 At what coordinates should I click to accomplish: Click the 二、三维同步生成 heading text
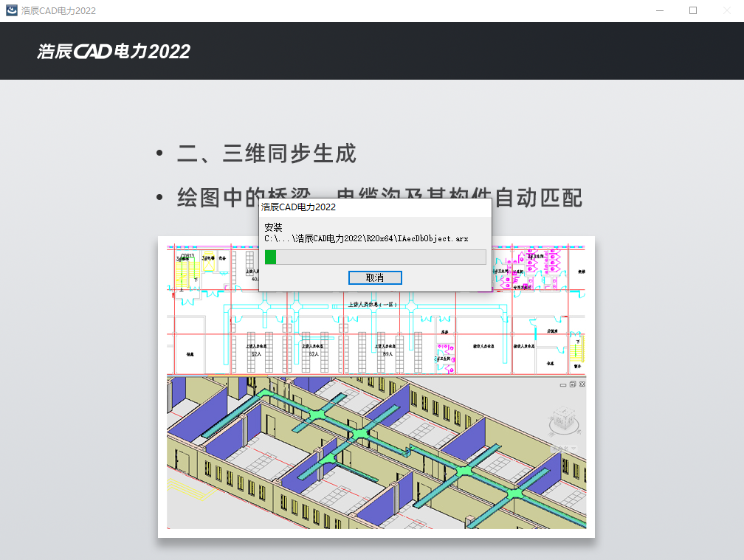(x=266, y=153)
